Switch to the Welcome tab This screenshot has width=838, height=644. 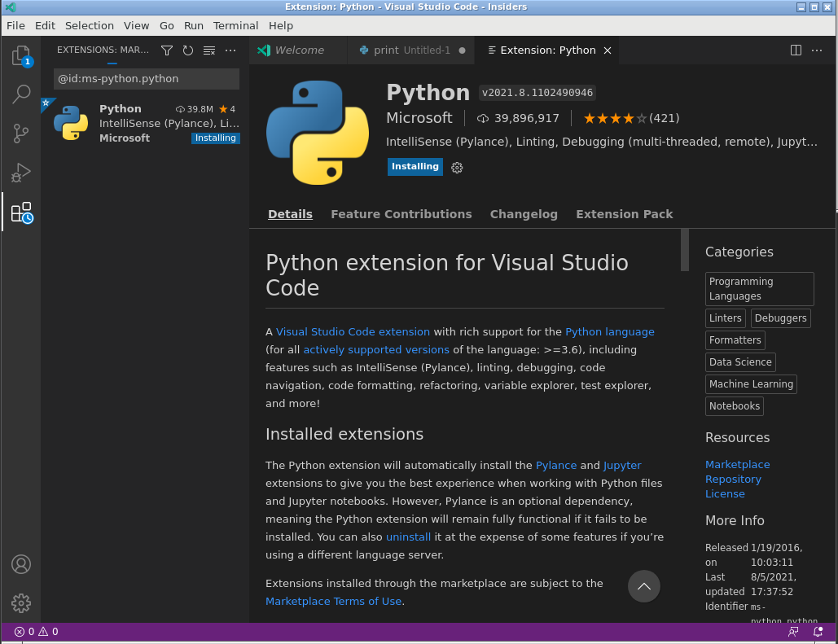[x=298, y=50]
